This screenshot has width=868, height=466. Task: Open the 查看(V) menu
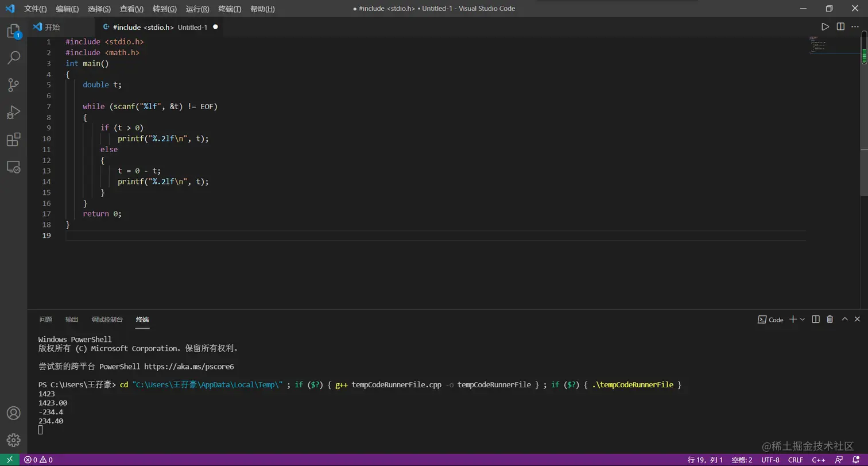[x=131, y=9]
